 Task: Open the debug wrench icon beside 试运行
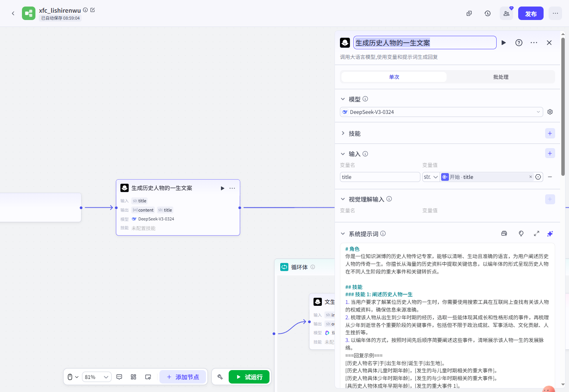[x=220, y=377]
